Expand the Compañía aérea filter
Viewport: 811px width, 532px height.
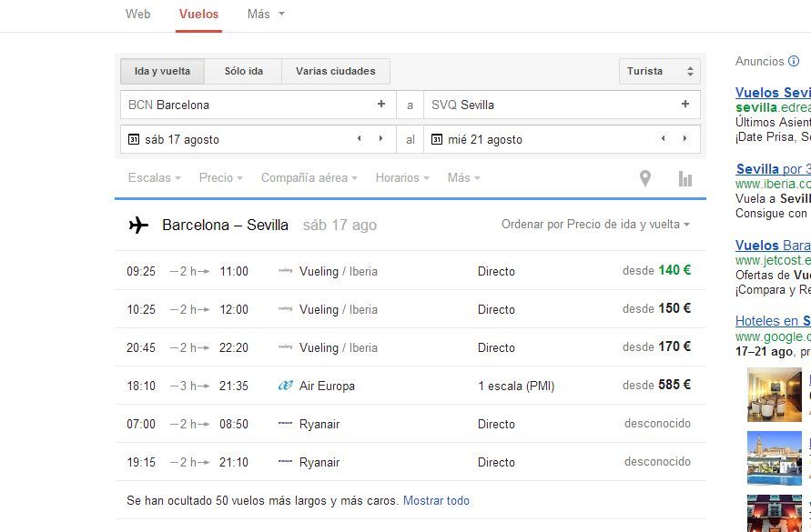[309, 178]
